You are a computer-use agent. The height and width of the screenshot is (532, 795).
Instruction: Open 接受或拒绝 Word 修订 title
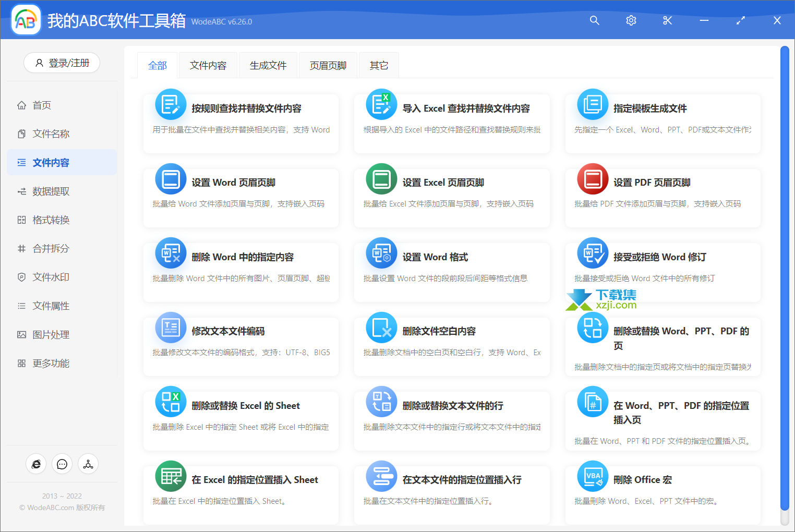coord(660,257)
